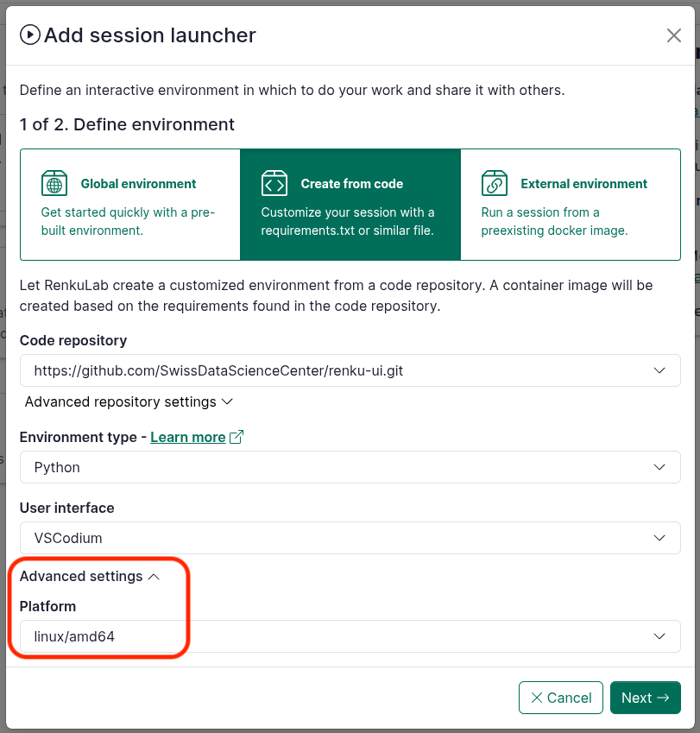The width and height of the screenshot is (700, 733).
Task: Close the Add session launcher dialog
Action: click(x=674, y=35)
